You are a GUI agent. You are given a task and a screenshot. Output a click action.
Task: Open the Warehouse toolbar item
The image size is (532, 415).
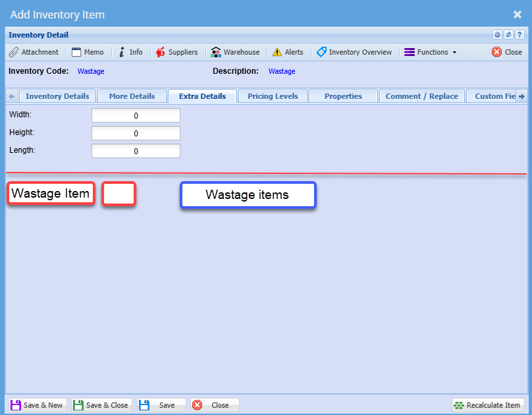click(x=235, y=52)
